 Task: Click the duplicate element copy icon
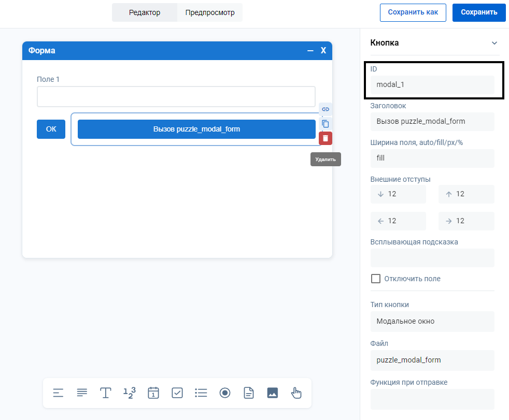point(326,124)
